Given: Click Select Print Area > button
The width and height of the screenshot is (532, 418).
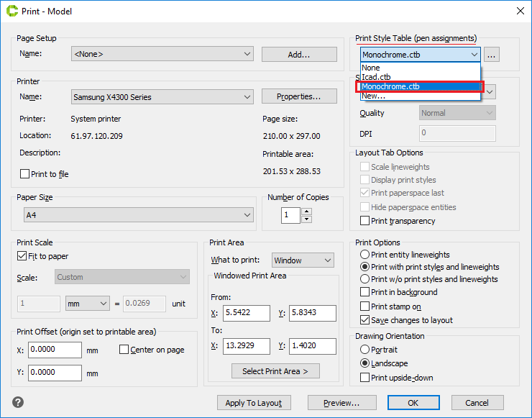Looking at the screenshot, I should (275, 371).
